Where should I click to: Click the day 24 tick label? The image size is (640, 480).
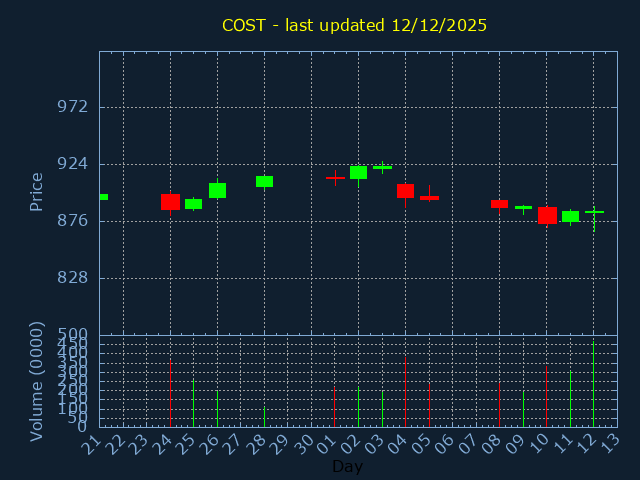point(162,445)
